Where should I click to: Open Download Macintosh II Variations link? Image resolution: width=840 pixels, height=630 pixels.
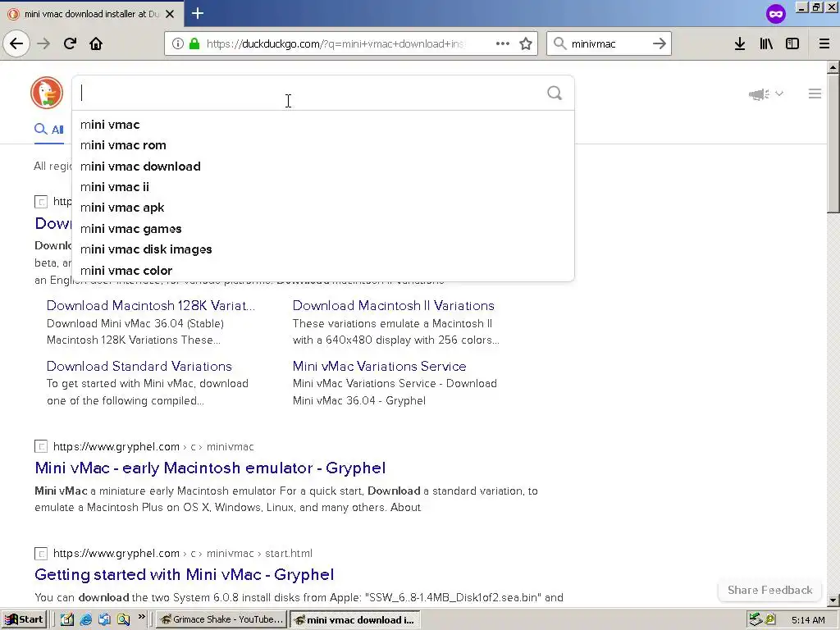pos(393,305)
